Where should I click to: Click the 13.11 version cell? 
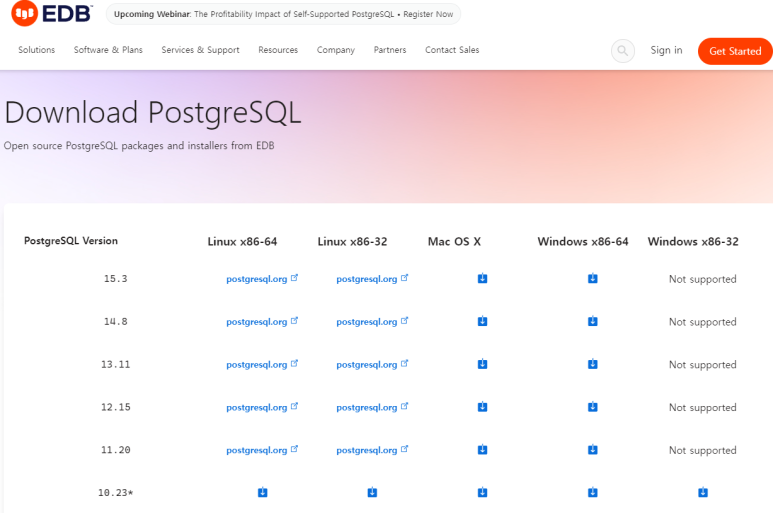(115, 365)
